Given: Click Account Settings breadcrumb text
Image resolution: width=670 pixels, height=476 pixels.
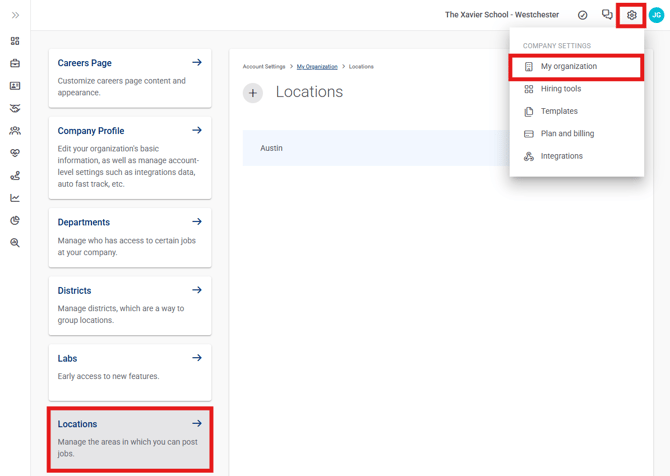Looking at the screenshot, I should tap(264, 67).
